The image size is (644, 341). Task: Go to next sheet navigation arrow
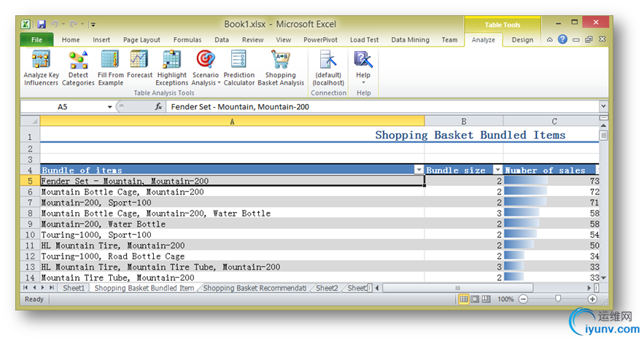pyautogui.click(x=42, y=288)
